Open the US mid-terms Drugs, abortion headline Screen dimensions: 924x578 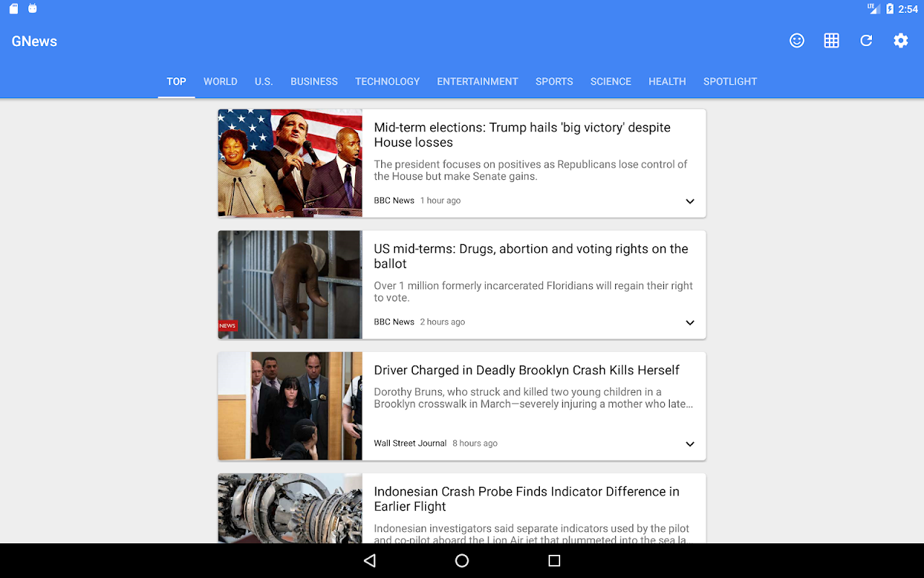[x=531, y=256]
